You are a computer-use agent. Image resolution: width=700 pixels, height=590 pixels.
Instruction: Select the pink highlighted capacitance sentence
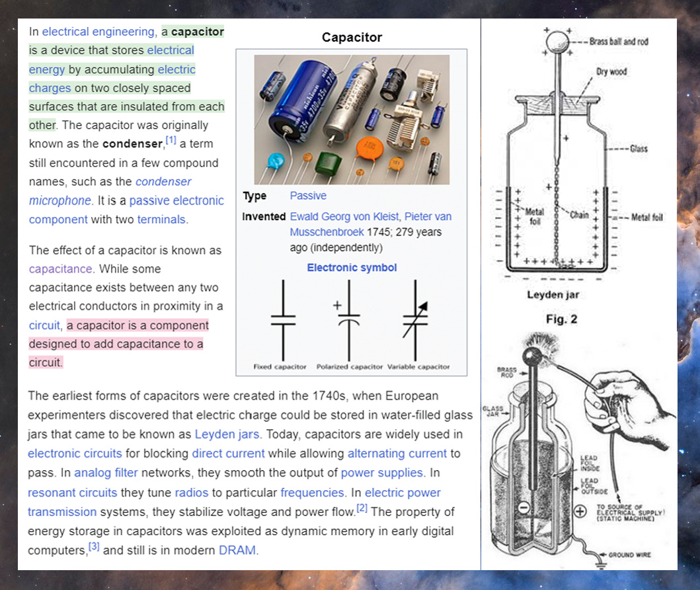point(119,343)
